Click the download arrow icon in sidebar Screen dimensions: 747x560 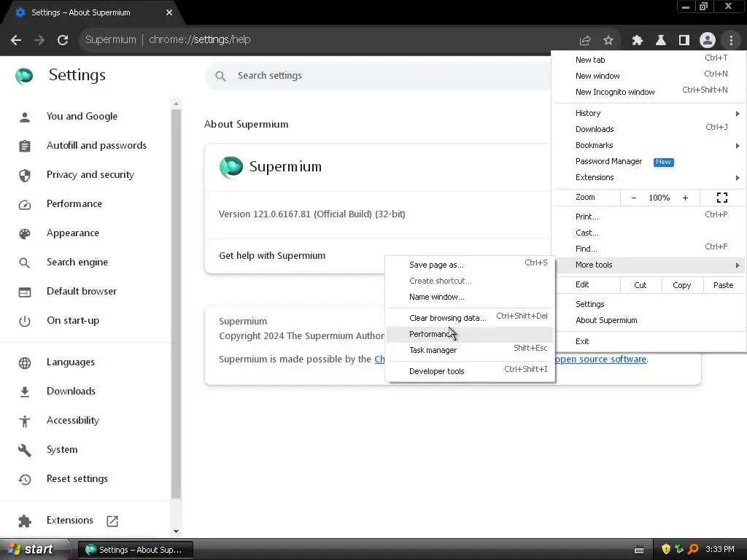pyautogui.click(x=25, y=392)
